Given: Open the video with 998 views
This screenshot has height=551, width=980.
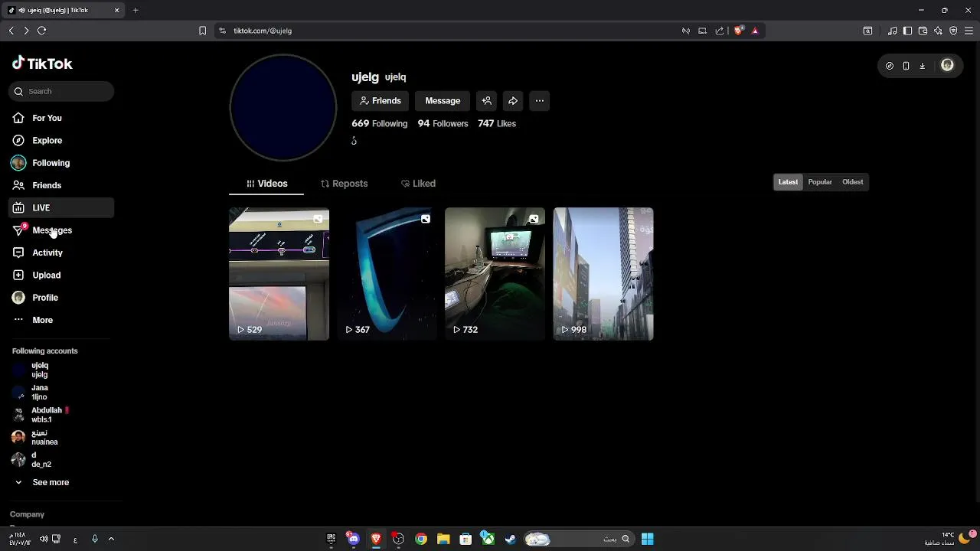Looking at the screenshot, I should click(603, 274).
